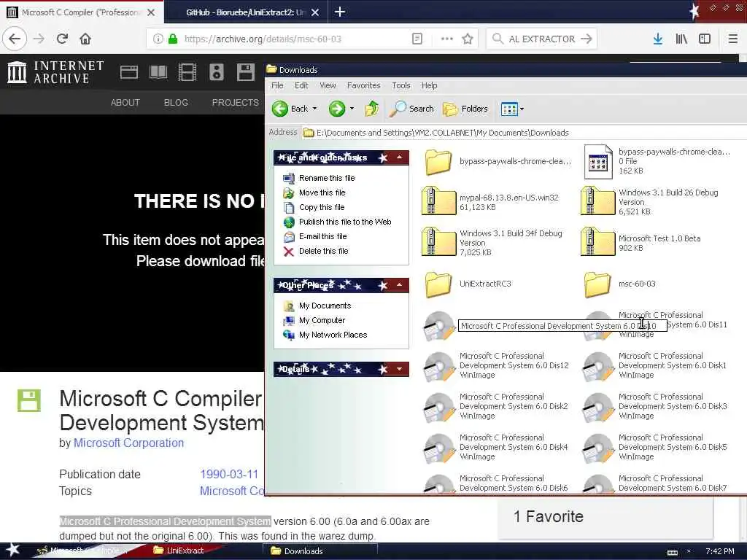
Task: Open Firefox downloads arrow panel
Action: point(657,39)
